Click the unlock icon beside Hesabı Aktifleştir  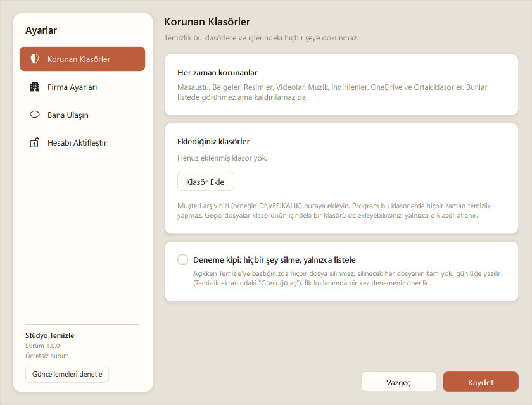point(35,142)
